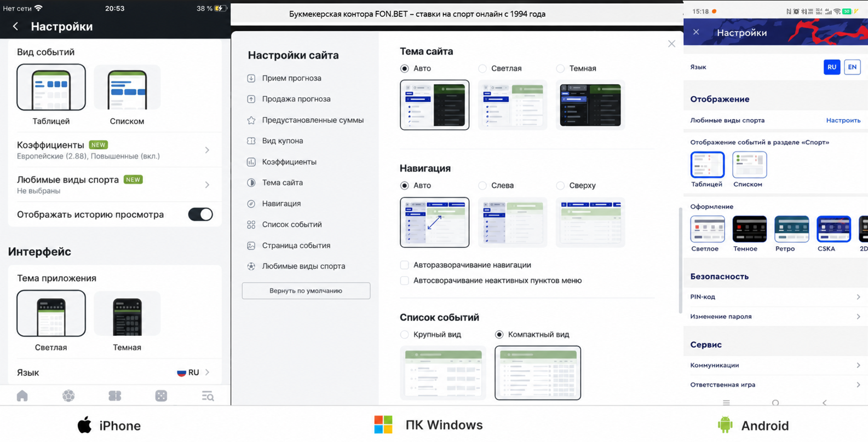868x442 pixels.
Task: Tap the iPhone battery status icon
Action: pos(220,8)
